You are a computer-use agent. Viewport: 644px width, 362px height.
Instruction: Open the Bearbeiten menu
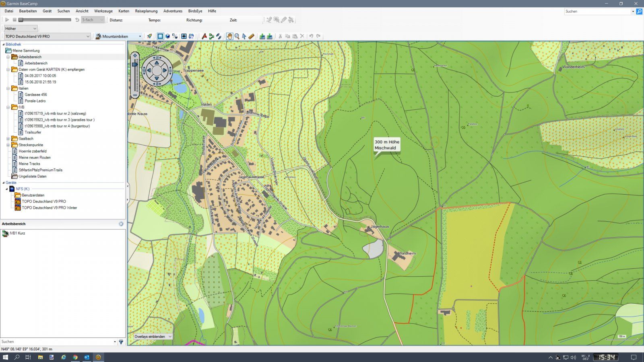coord(28,11)
